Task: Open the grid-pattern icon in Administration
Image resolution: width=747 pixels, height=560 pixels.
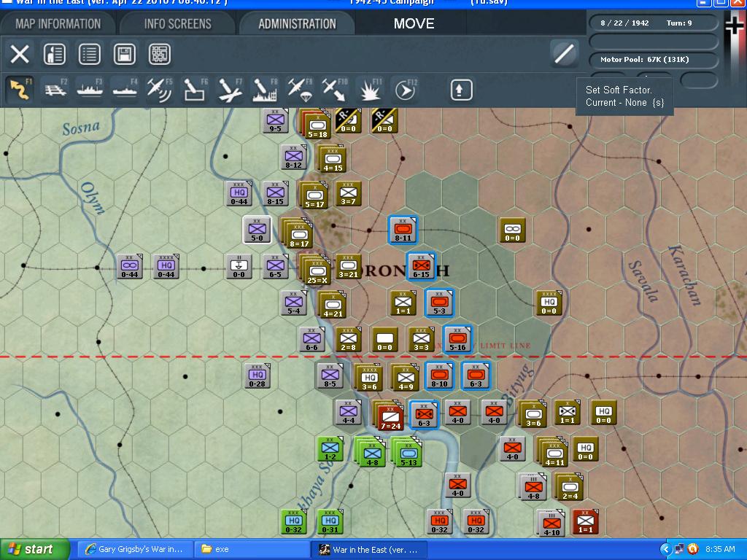Action: 160,54
